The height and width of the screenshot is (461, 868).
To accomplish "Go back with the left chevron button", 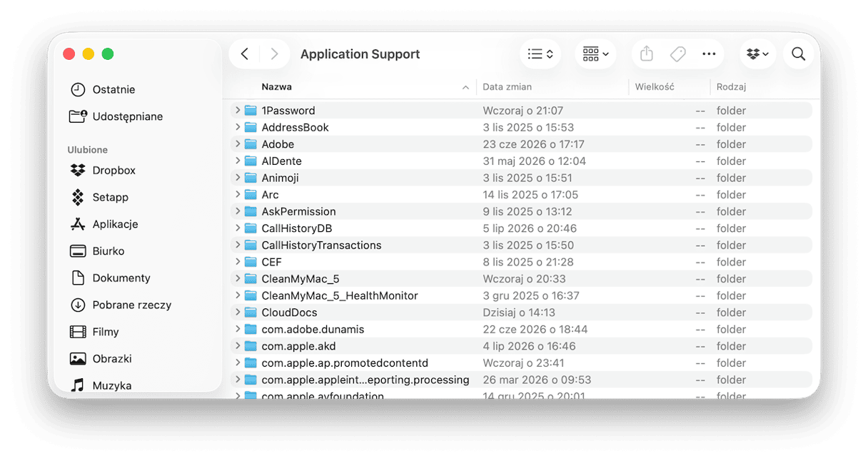I will coord(245,54).
